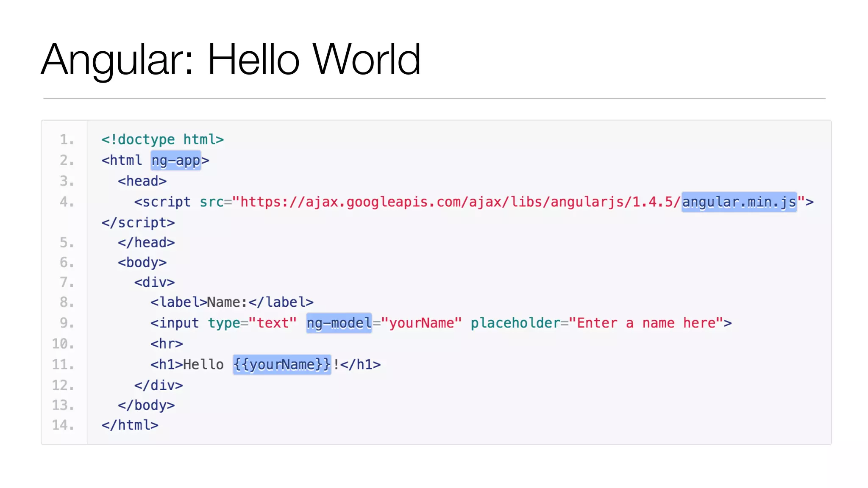
Task: Click the opening '<div>' tag
Action: [154, 283]
